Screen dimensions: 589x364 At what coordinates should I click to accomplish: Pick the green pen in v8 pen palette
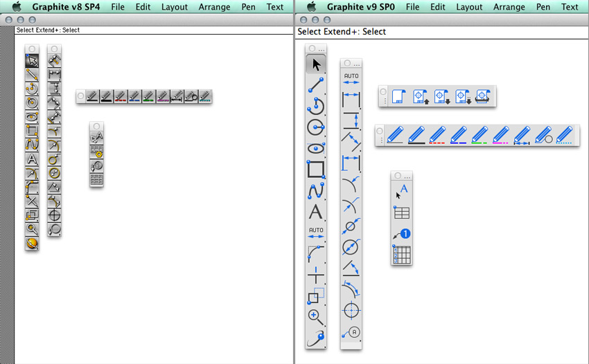[x=149, y=96]
